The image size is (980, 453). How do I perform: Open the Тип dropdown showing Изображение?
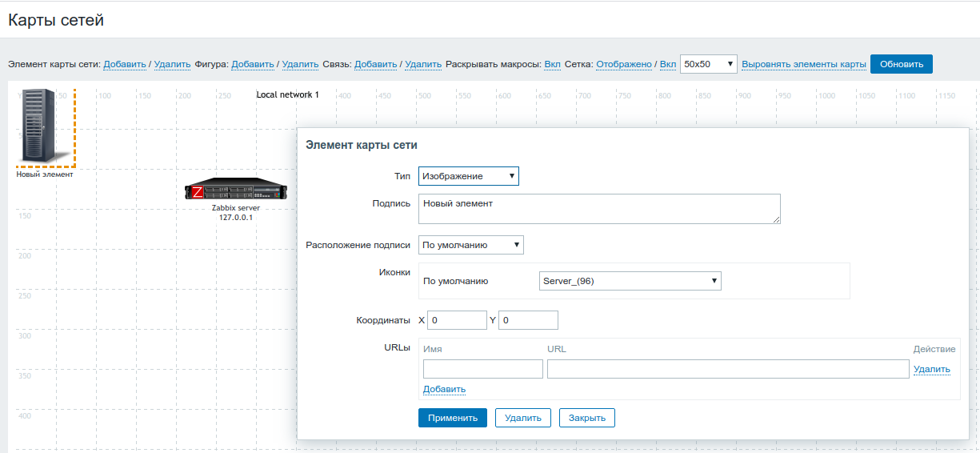469,175
